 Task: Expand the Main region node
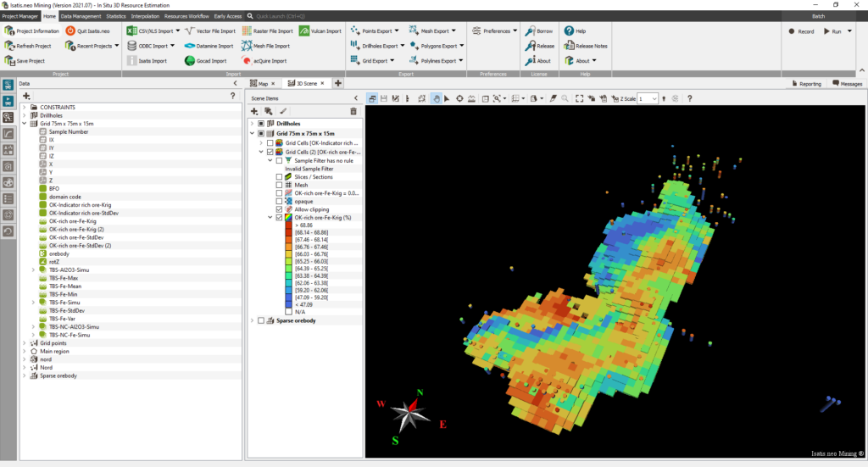(25, 352)
